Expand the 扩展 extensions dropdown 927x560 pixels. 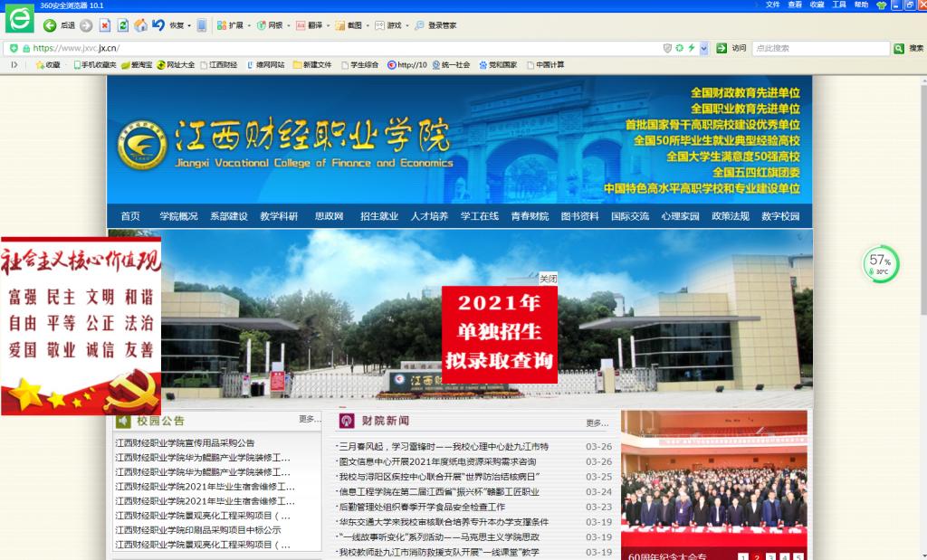point(249,25)
